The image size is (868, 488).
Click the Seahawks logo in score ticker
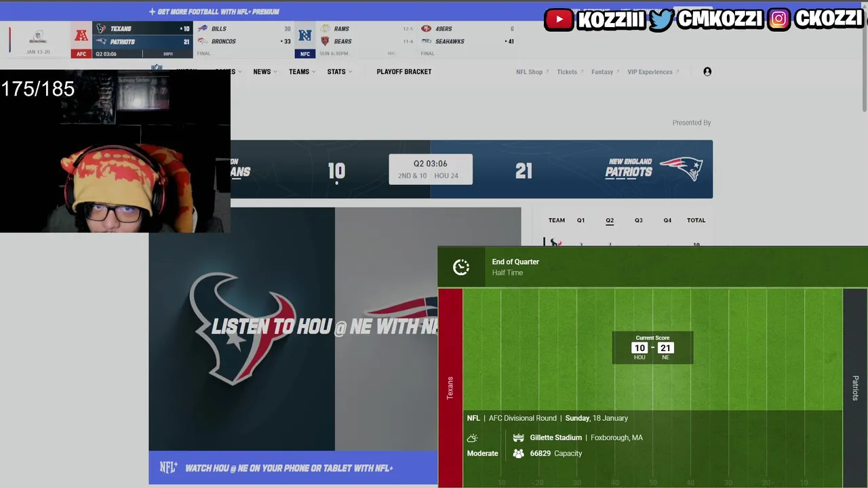click(426, 41)
